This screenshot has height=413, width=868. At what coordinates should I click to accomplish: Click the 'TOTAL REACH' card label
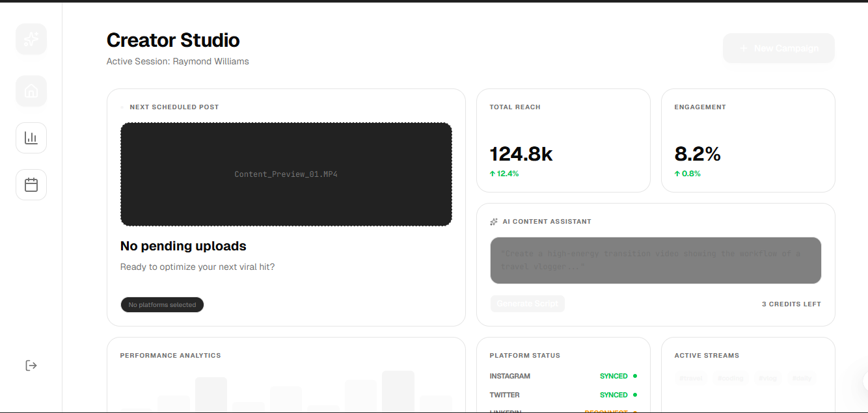515,107
